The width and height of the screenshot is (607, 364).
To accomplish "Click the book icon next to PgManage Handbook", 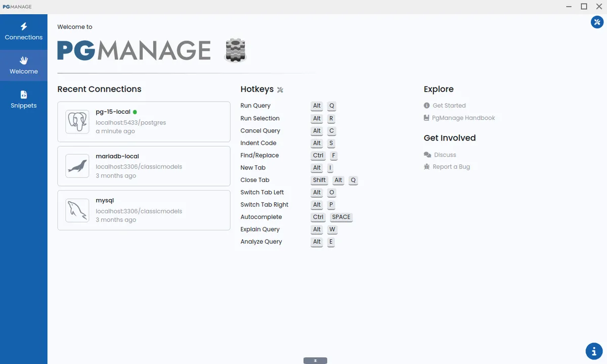I will tap(426, 117).
